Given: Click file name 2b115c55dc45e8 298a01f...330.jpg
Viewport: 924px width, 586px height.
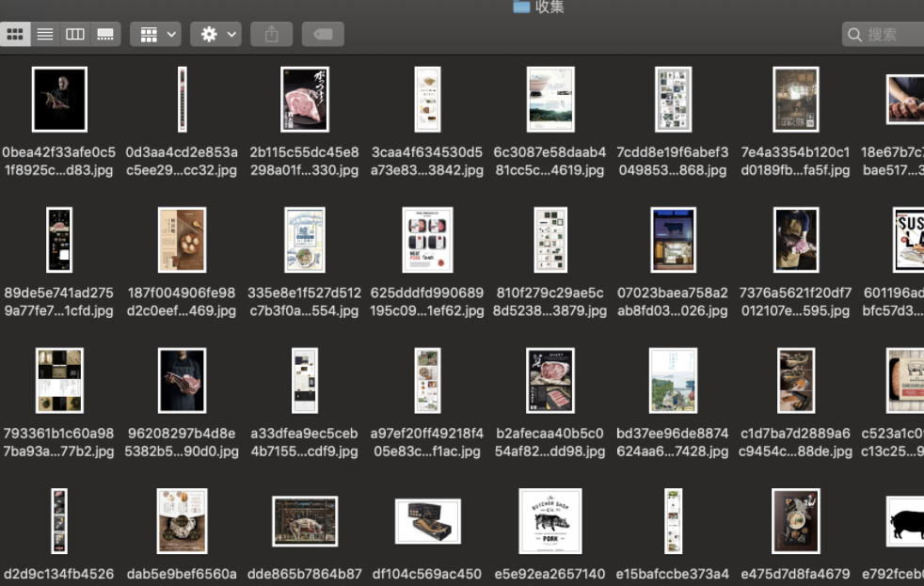Looking at the screenshot, I should [x=305, y=162].
